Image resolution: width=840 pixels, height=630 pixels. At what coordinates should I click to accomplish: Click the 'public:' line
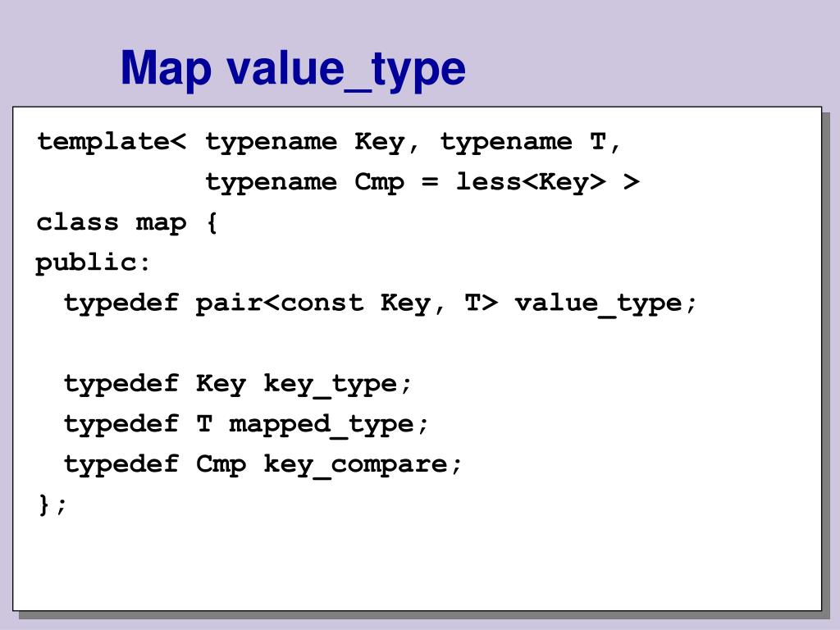[93, 263]
